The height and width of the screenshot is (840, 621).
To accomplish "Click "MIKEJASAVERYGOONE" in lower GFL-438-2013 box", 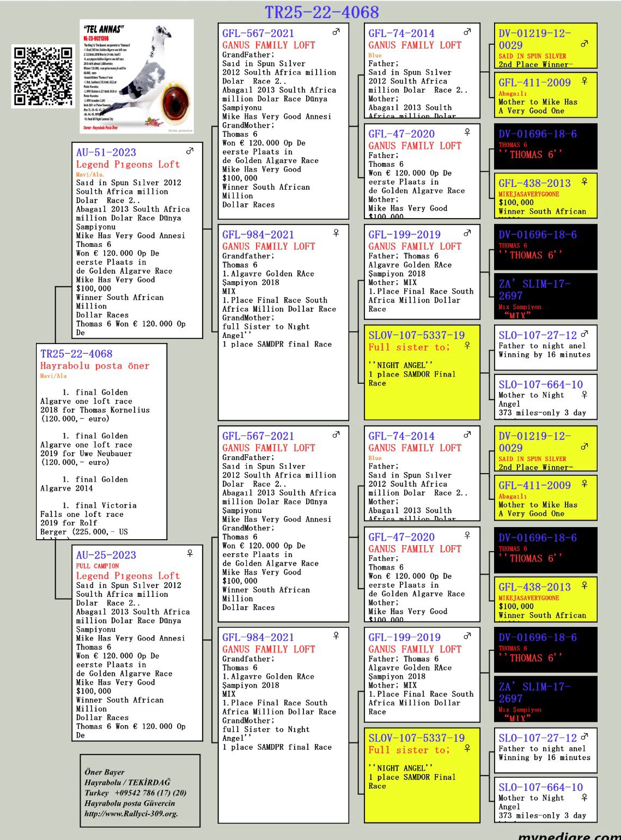I will (529, 598).
